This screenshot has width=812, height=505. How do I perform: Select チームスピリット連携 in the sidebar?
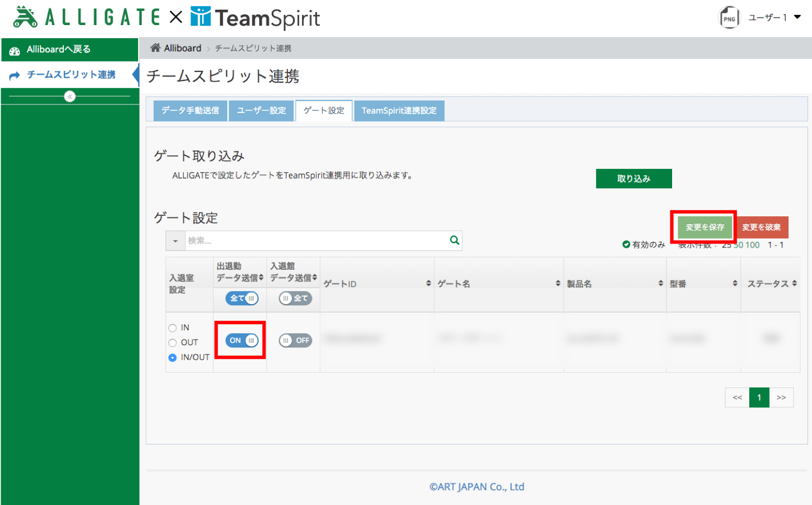click(x=70, y=75)
